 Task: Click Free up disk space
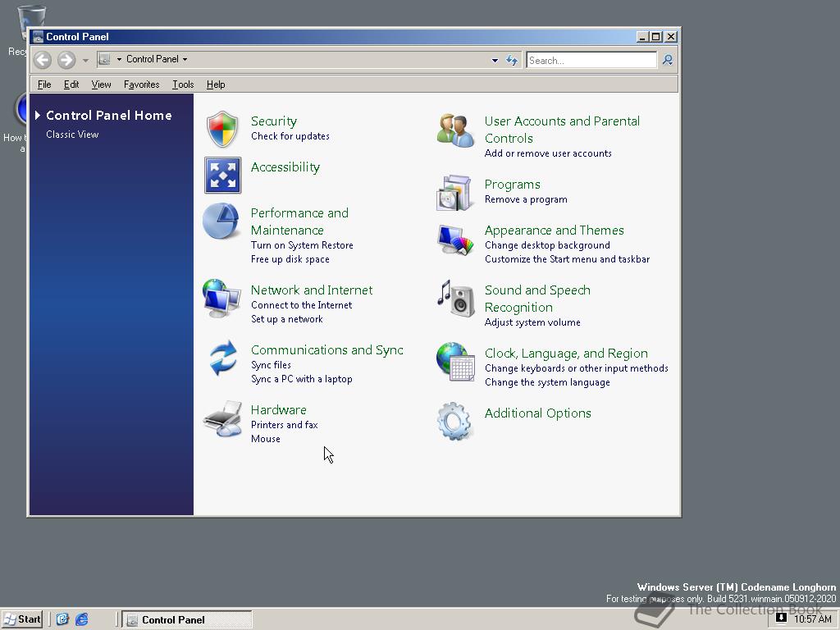coord(290,259)
